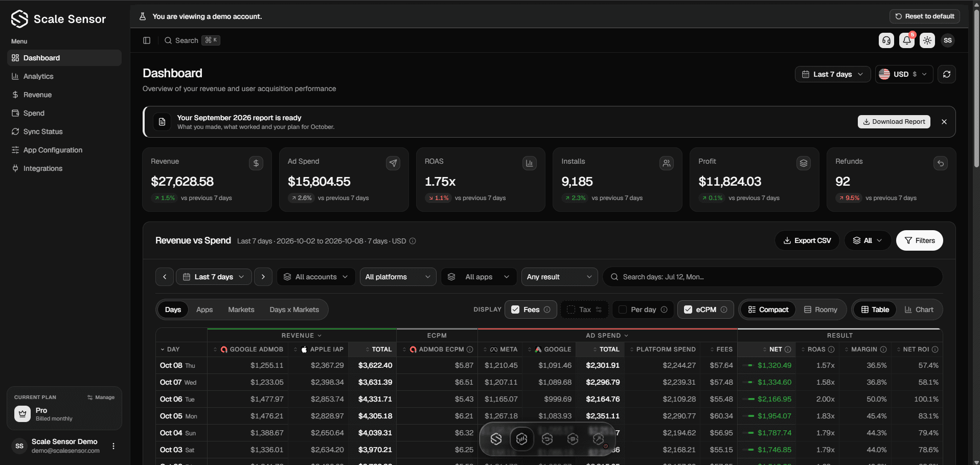Toggle the sidebar panel icon
The image size is (980, 465).
[x=147, y=40]
